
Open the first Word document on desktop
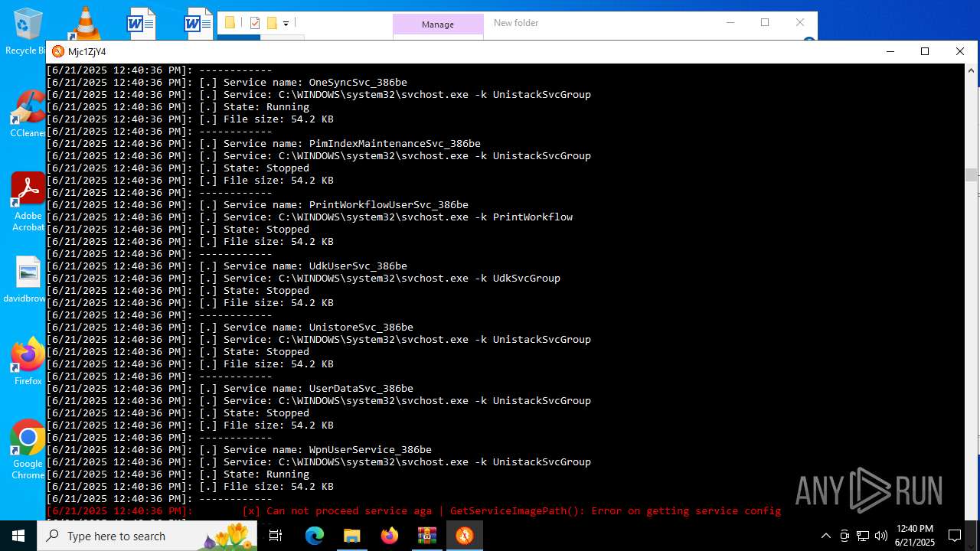point(141,23)
